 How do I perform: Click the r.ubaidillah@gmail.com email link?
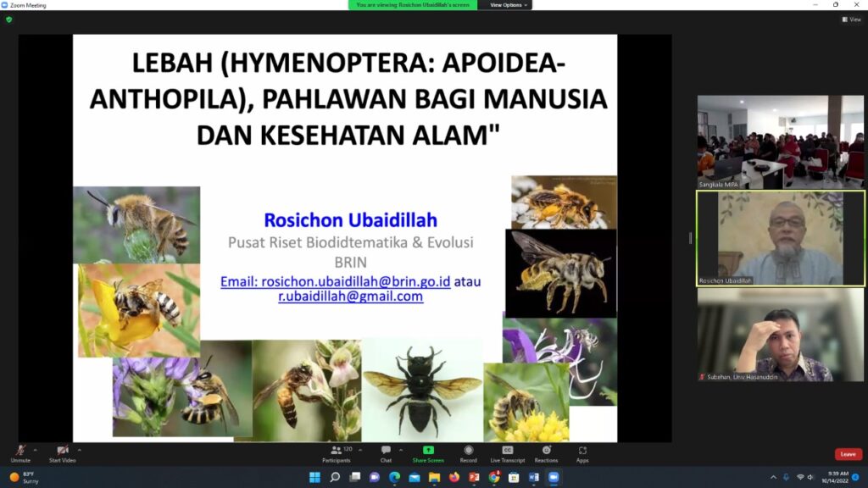[350, 297]
